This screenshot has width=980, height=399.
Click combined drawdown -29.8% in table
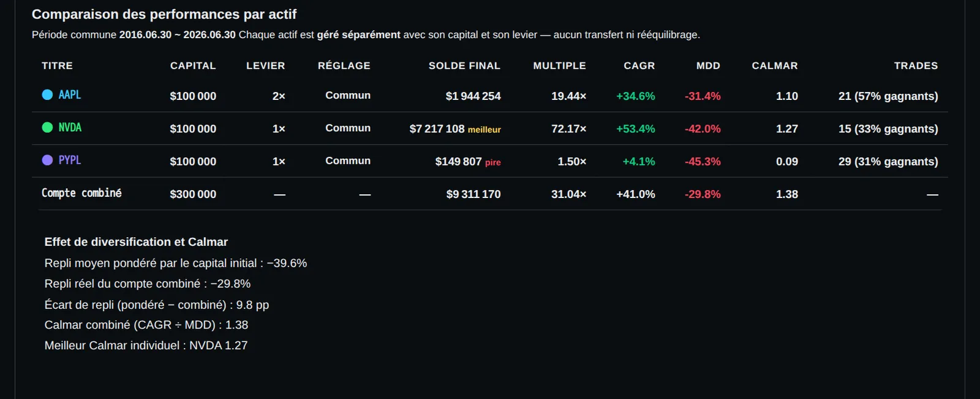tap(703, 194)
